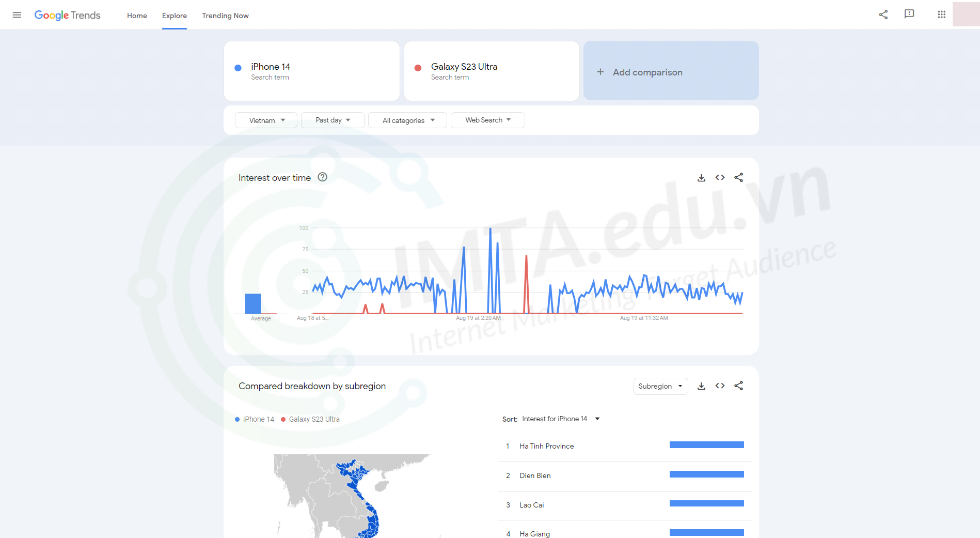Select Dien Bien row
This screenshot has height=538, width=980.
(625, 475)
